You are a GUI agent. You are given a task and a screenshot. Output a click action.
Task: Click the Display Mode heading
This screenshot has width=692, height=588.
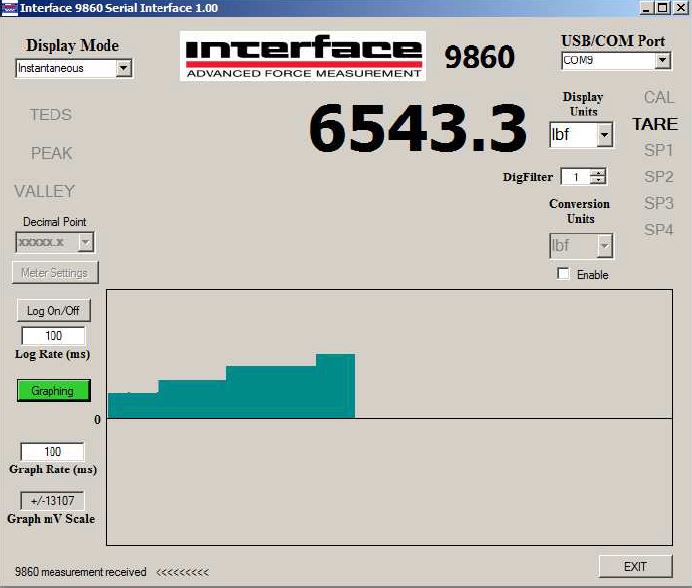(72, 45)
